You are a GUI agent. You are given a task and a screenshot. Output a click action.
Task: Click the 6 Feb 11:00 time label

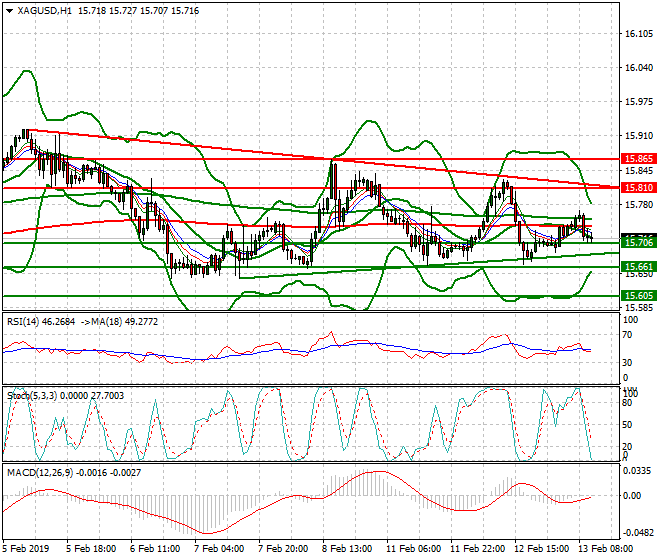coord(155,549)
